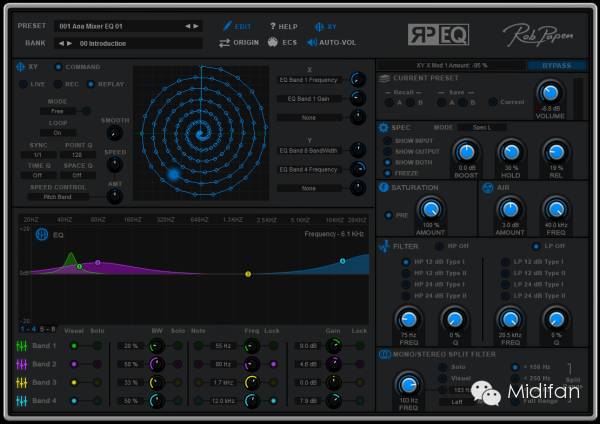
Task: Select the Band 4 cyan sliders icon
Action: coord(22,401)
